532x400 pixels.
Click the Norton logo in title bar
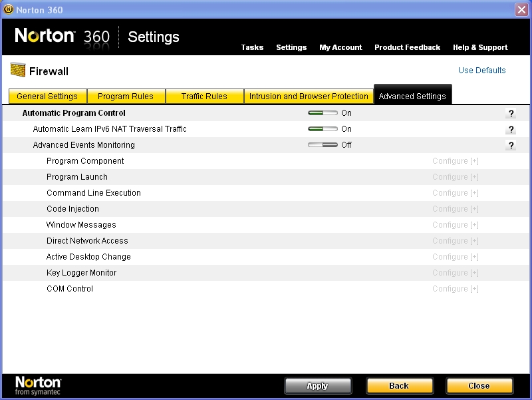(x=8, y=9)
